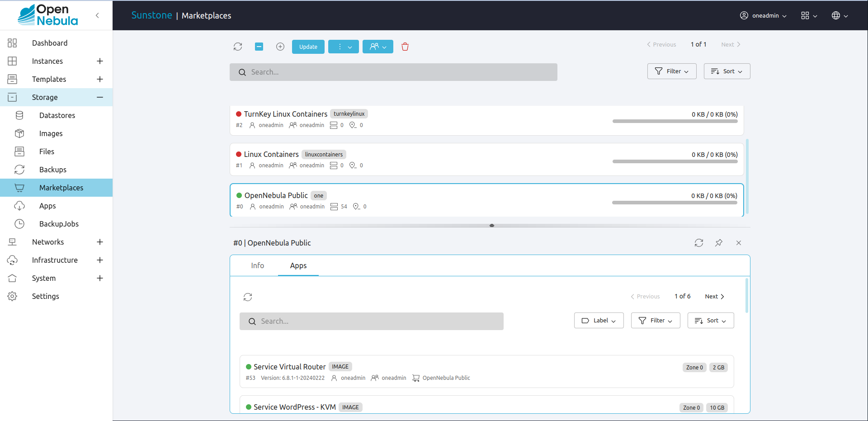This screenshot has height=421, width=868.
Task: Click the OpenNebula Public capacity bar
Action: 675,203
